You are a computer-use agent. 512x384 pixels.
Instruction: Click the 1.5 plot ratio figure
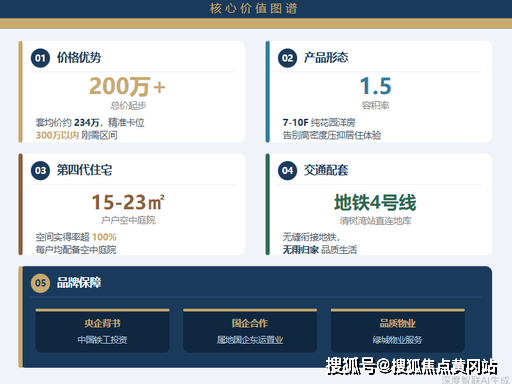click(376, 86)
